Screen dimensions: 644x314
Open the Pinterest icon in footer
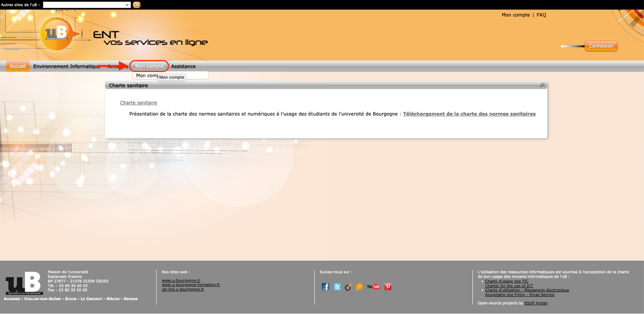[x=388, y=287]
